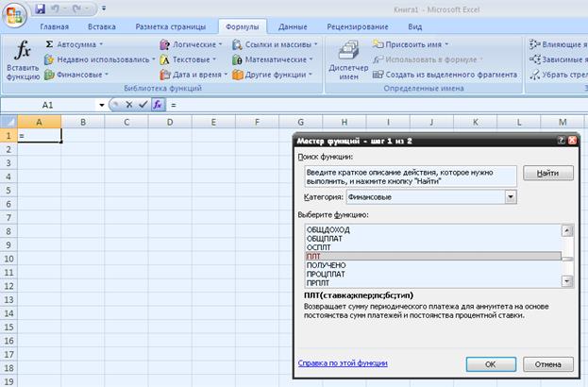Click the Отмена button
This screenshot has height=387, width=588.
[x=547, y=364]
